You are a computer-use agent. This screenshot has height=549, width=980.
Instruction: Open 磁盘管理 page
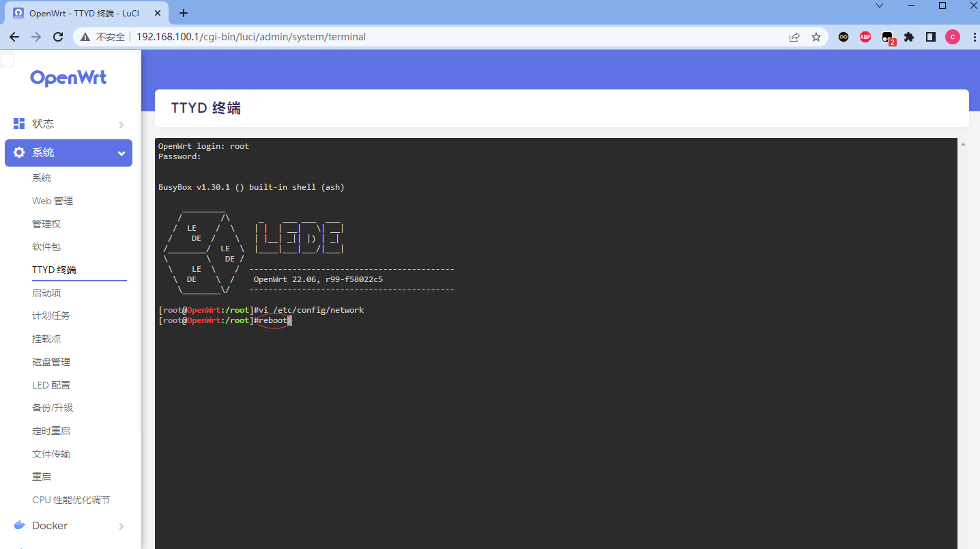[51, 362]
